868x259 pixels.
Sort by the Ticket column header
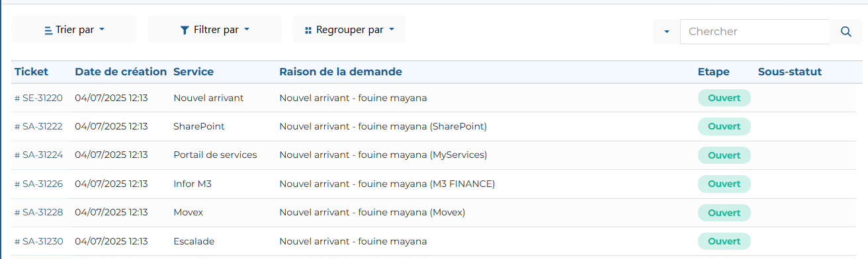[x=31, y=71]
